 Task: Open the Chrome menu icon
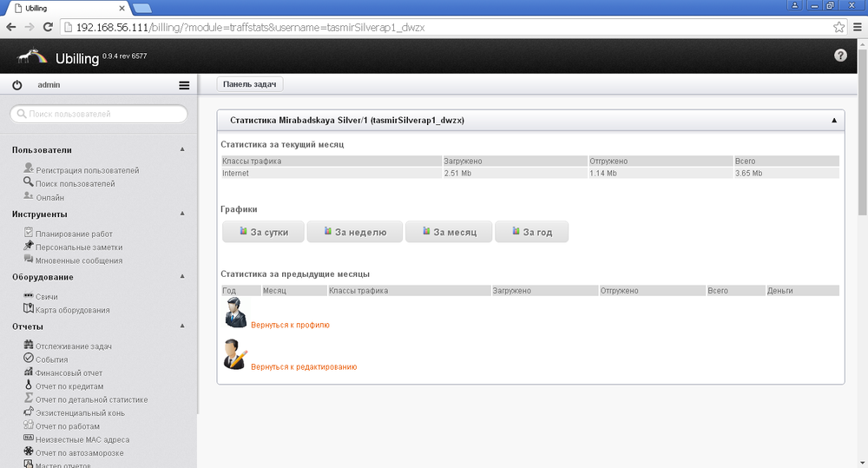(855, 27)
